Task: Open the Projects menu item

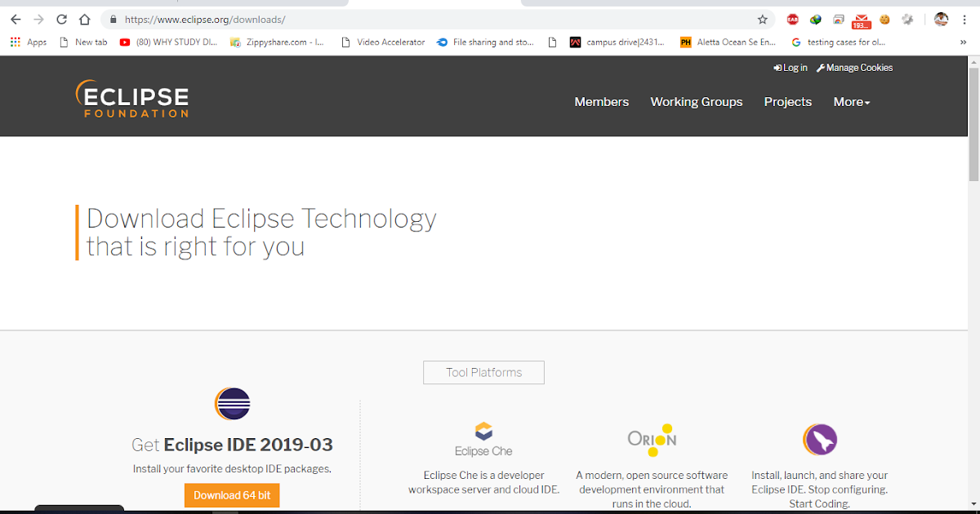Action: point(787,101)
